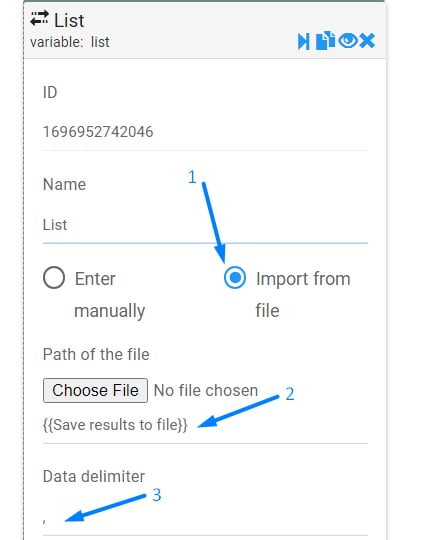Open file picker with Choose File button
This screenshot has height=540, width=426.
point(95,391)
